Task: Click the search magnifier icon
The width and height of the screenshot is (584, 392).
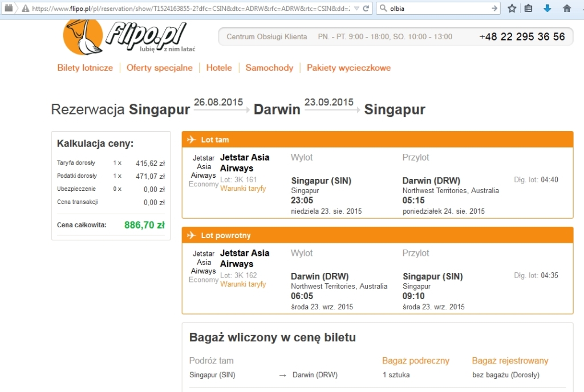Action: [383, 8]
